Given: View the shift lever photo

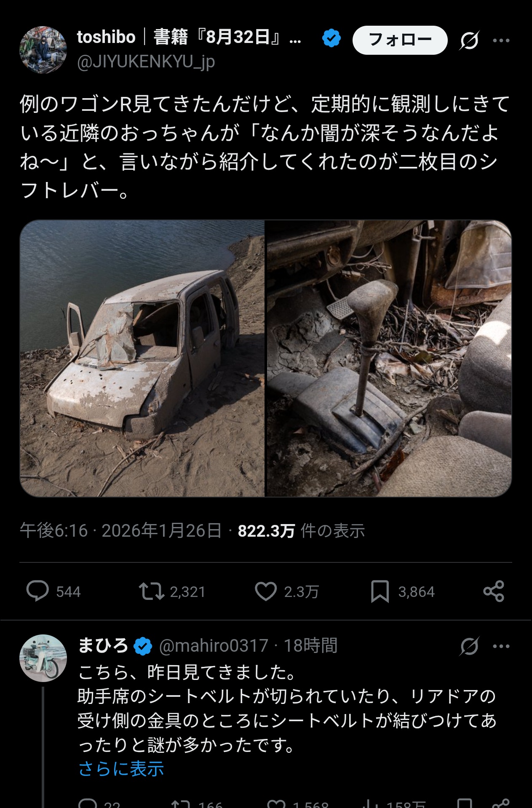Looking at the screenshot, I should pyautogui.click(x=389, y=358).
